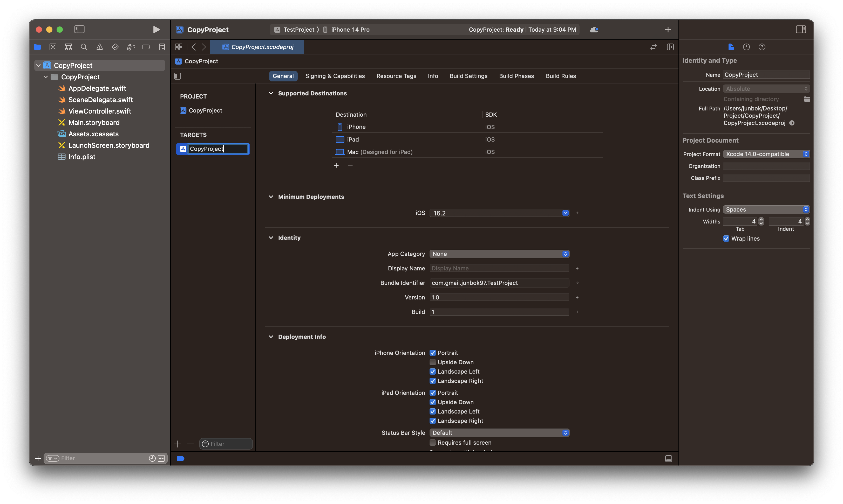Open the Signing & Capabilities tab
The image size is (843, 504).
click(x=335, y=76)
